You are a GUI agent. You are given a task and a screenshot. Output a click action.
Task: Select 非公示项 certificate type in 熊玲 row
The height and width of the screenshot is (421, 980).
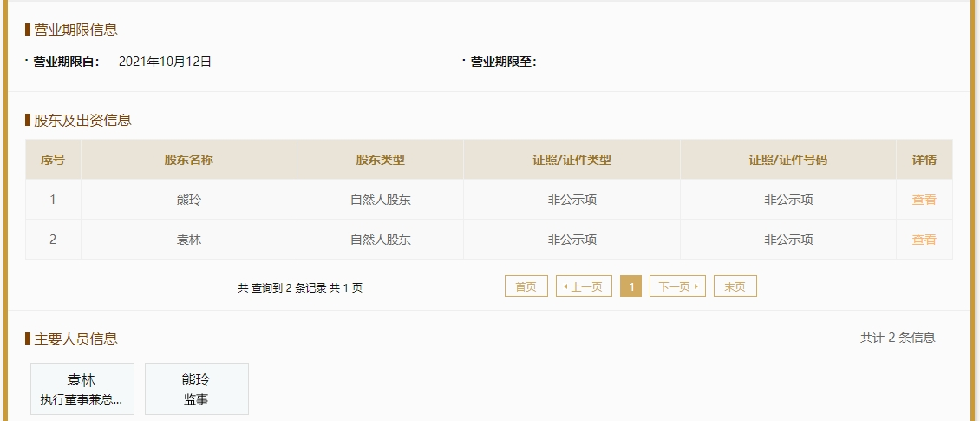(x=572, y=201)
